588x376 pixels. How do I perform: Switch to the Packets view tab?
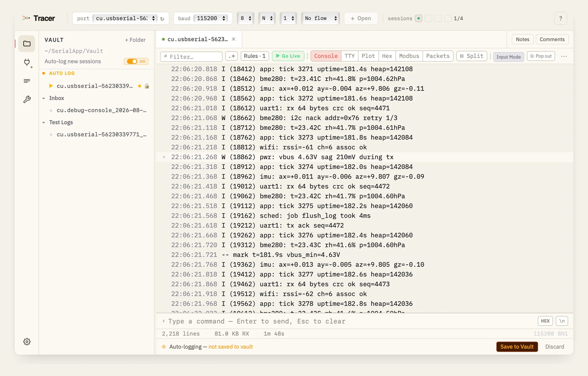(438, 56)
